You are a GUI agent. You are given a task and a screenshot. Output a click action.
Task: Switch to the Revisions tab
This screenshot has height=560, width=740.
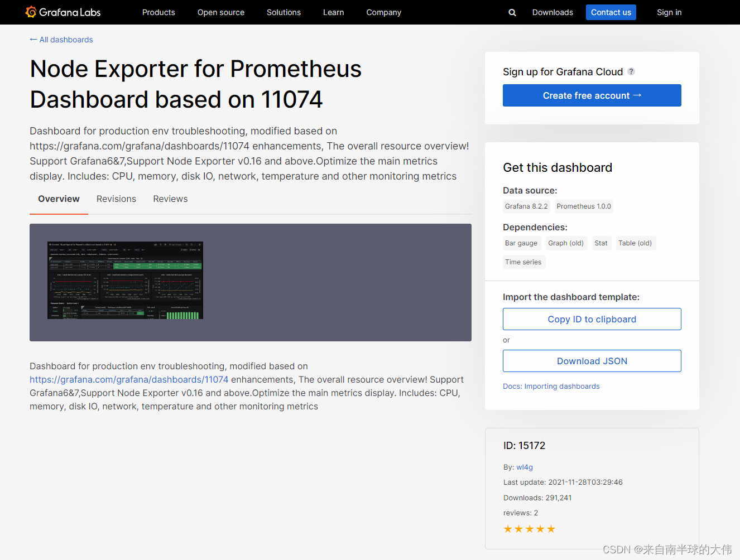tap(116, 199)
